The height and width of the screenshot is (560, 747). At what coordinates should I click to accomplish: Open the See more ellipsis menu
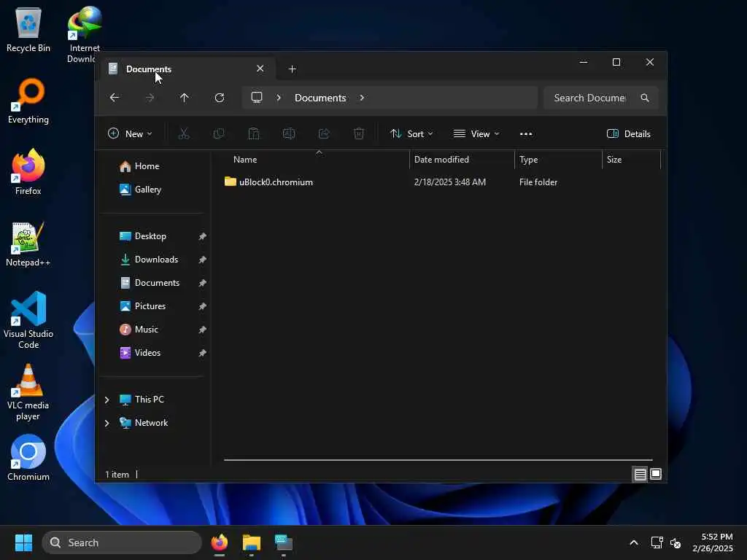pyautogui.click(x=526, y=134)
